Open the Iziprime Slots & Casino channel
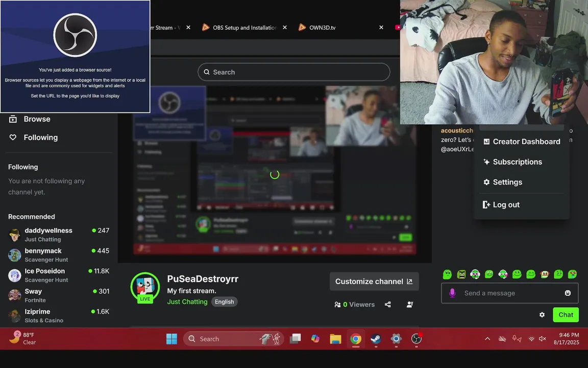 click(x=59, y=316)
